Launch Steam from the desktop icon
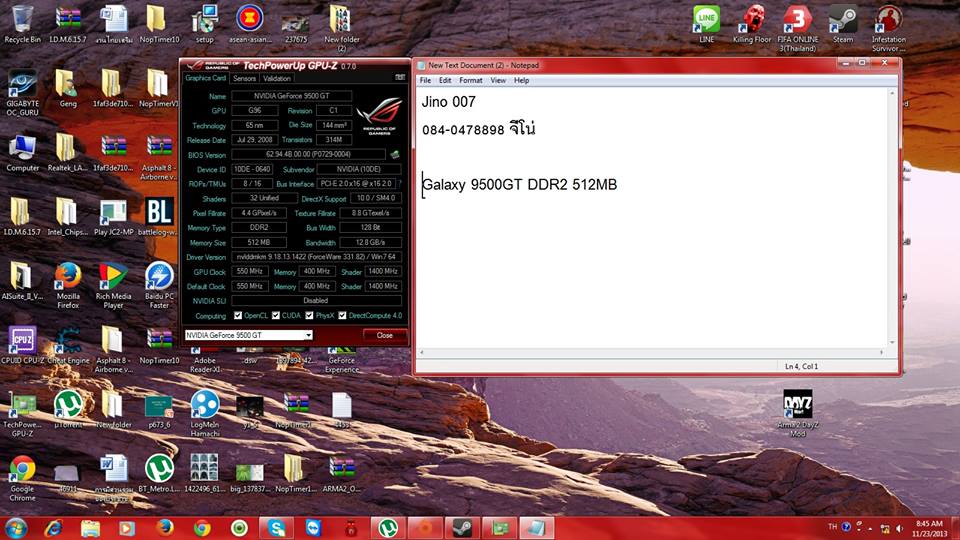 [x=843, y=23]
